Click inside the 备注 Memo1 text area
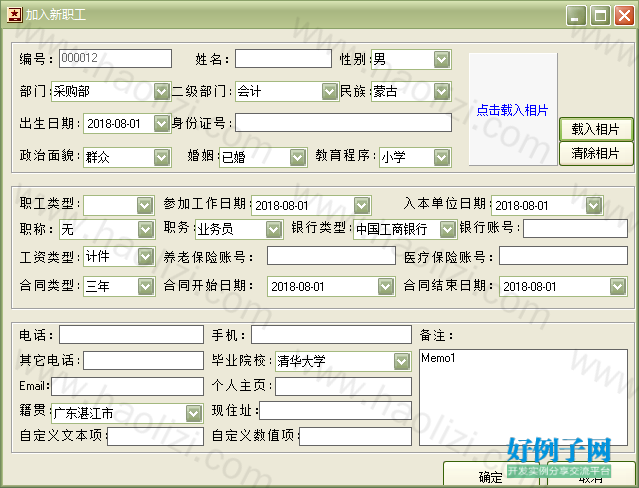 click(524, 397)
